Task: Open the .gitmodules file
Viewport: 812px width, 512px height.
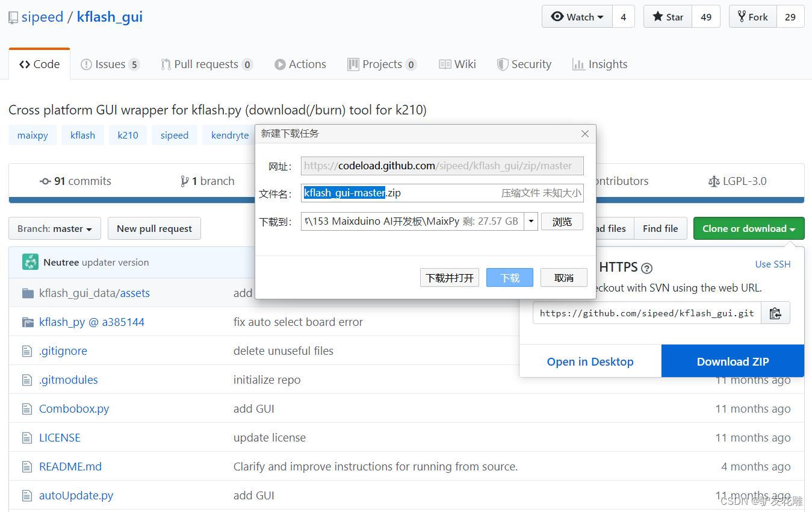Action: point(69,379)
